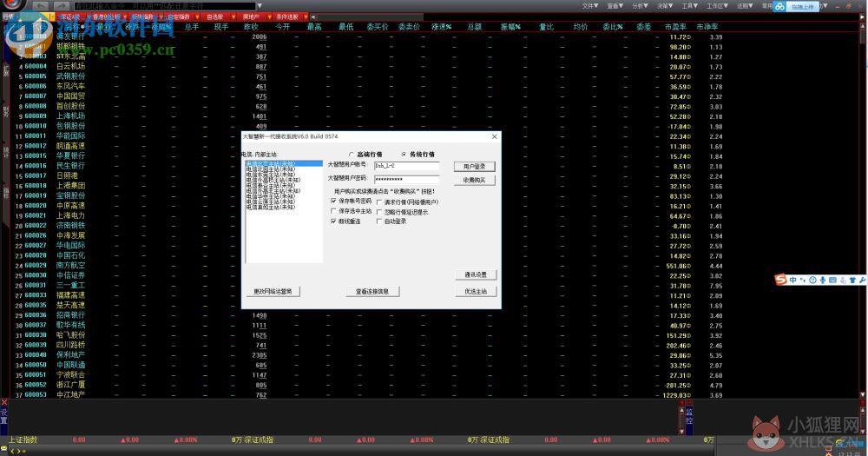Click the 拖拽上传 upload button
Image resolution: width=868 pixels, height=456 pixels.
803,7
